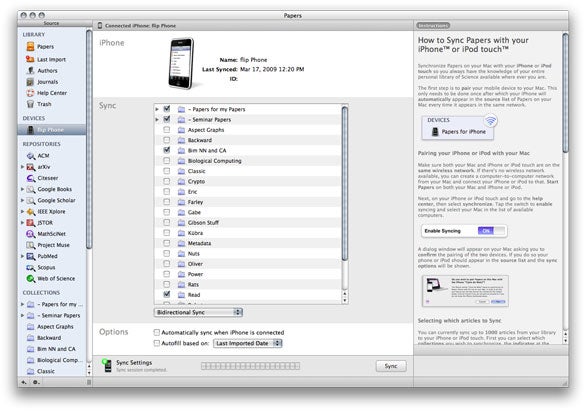The width and height of the screenshot is (586, 411).
Task: Select the Farley folder row
Action: coord(247,202)
